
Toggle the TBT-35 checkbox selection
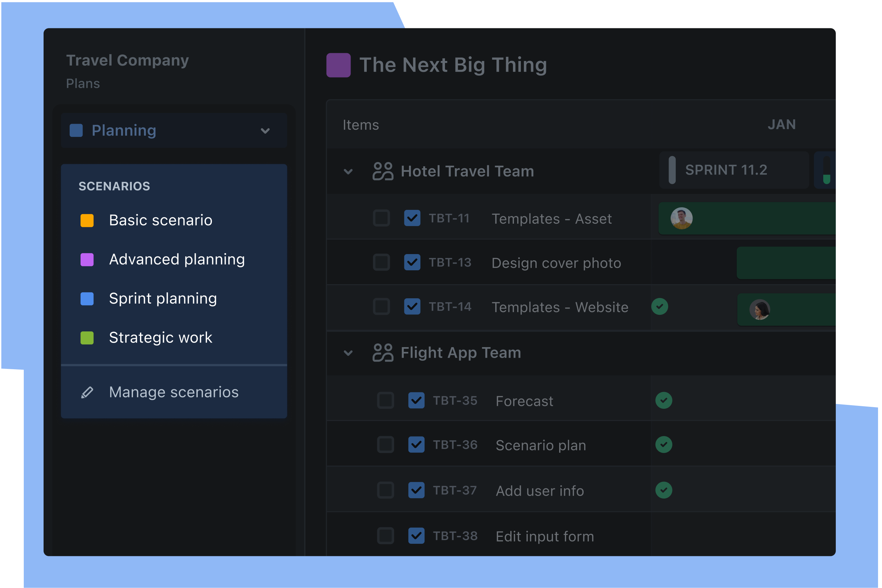(383, 400)
